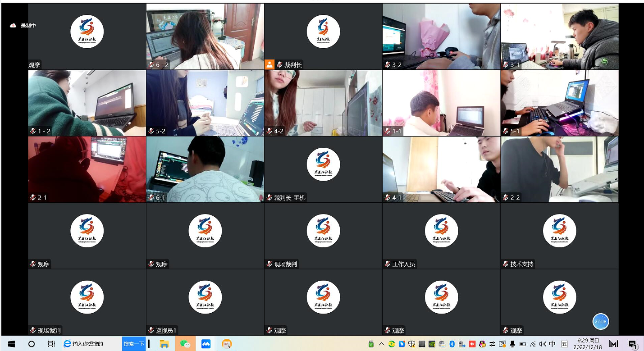Toggle the muted mic icon for 6 - 2
The height and width of the screenshot is (351, 644).
coord(151,65)
